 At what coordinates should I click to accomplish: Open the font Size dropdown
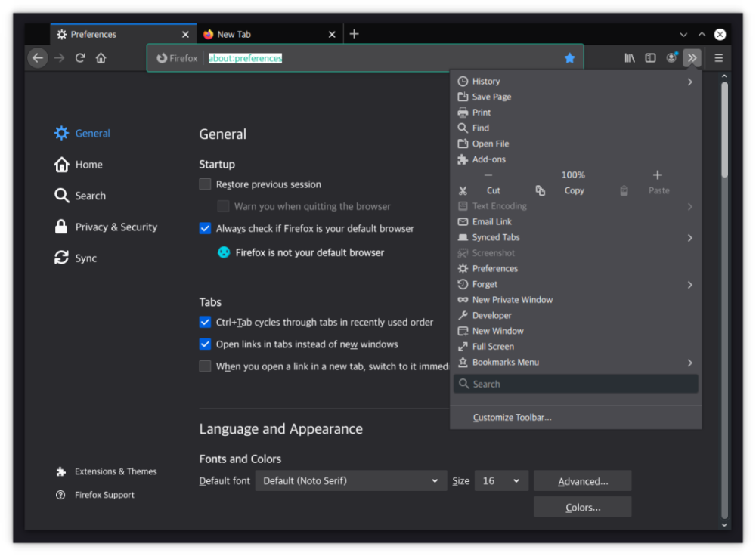(x=500, y=481)
